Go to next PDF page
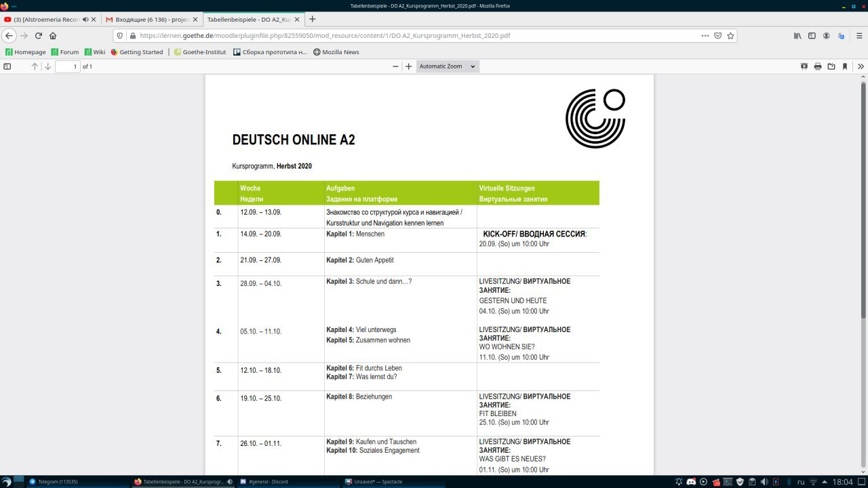The height and width of the screenshot is (488, 868). coord(47,66)
